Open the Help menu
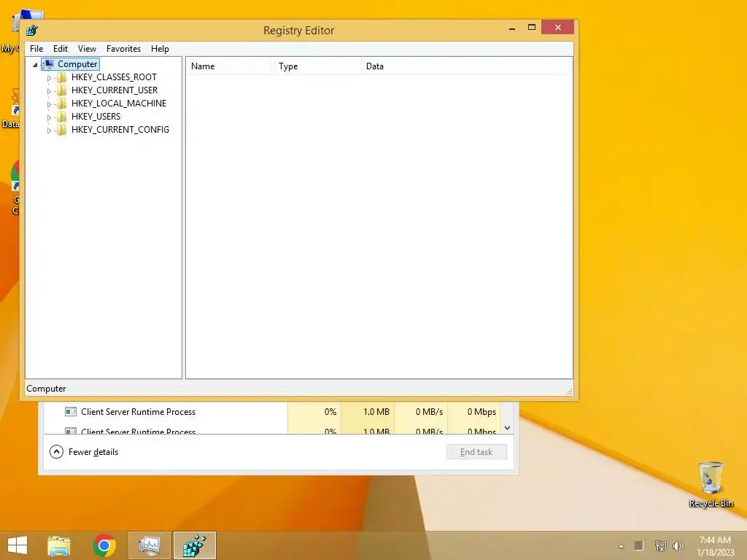Screen dimensions: 747x560 tap(160, 49)
